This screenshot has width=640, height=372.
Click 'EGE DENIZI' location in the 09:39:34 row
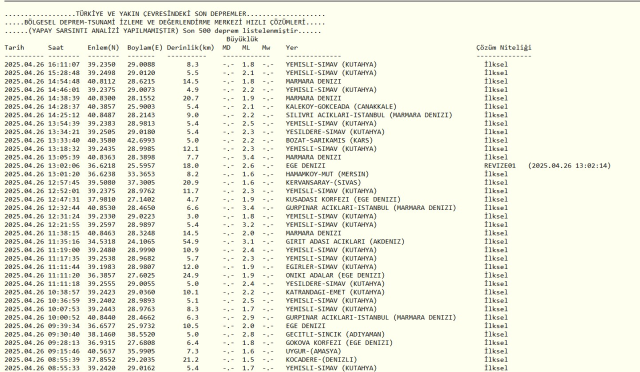305,326
